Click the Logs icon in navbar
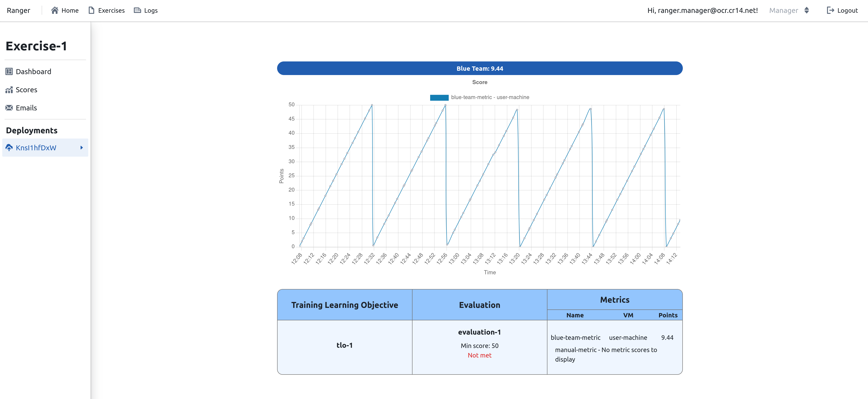This screenshot has width=868, height=399. click(x=137, y=10)
